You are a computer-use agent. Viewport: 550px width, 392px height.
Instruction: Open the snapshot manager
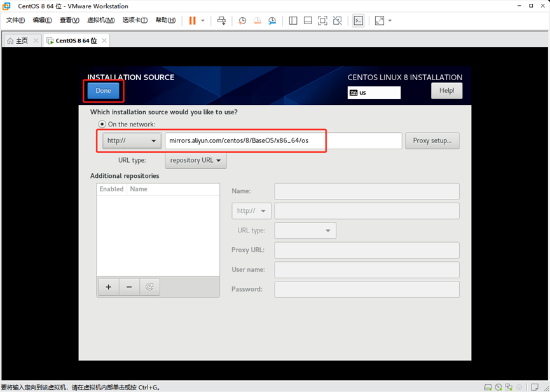click(272, 21)
